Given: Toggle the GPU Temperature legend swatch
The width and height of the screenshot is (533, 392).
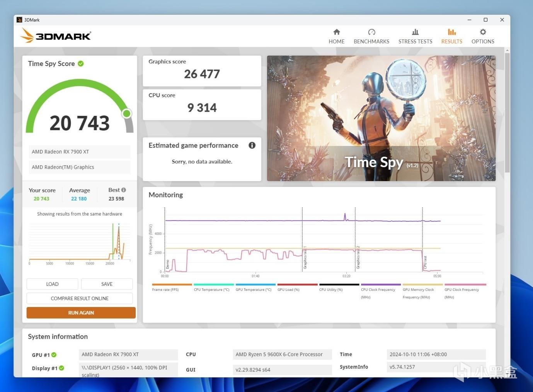Looking at the screenshot, I should [x=255, y=285].
